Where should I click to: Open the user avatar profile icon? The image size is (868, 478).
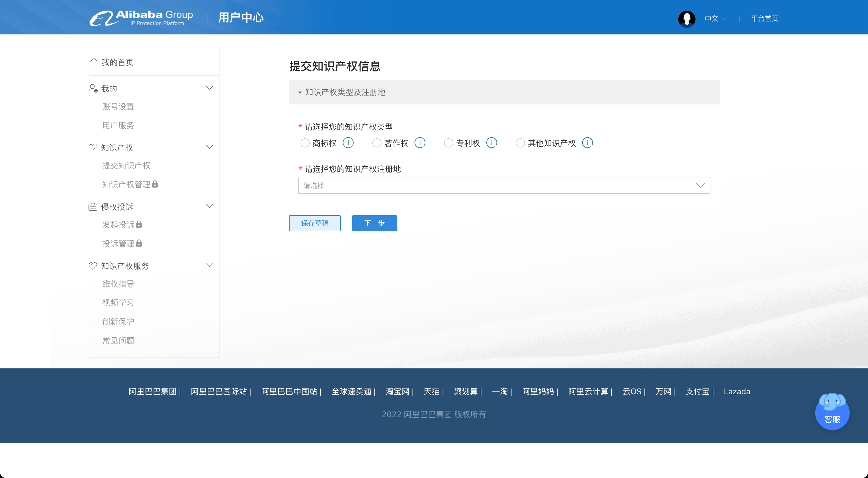coord(686,19)
